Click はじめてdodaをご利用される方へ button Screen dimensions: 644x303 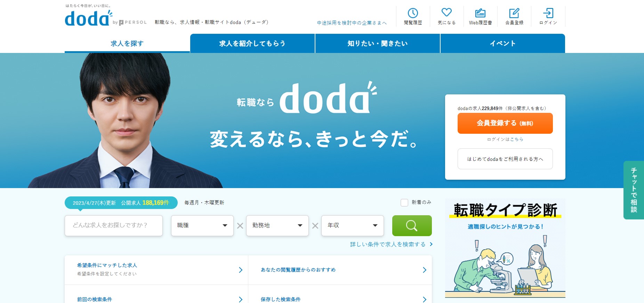pyautogui.click(x=505, y=159)
